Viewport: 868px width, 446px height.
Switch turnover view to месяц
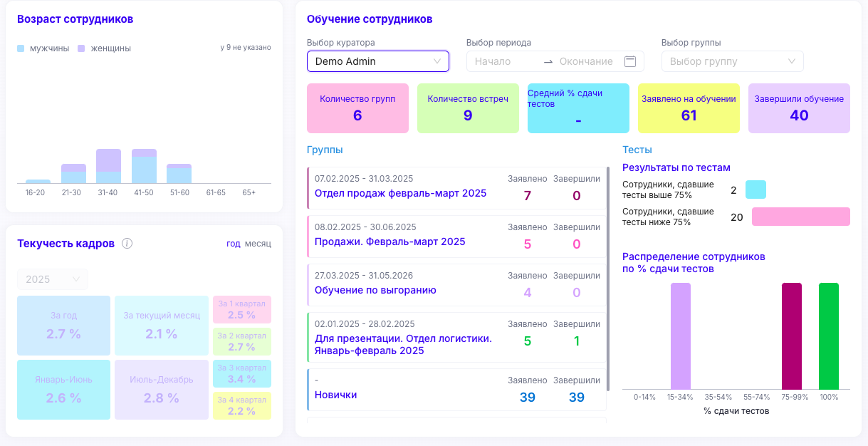(x=258, y=244)
